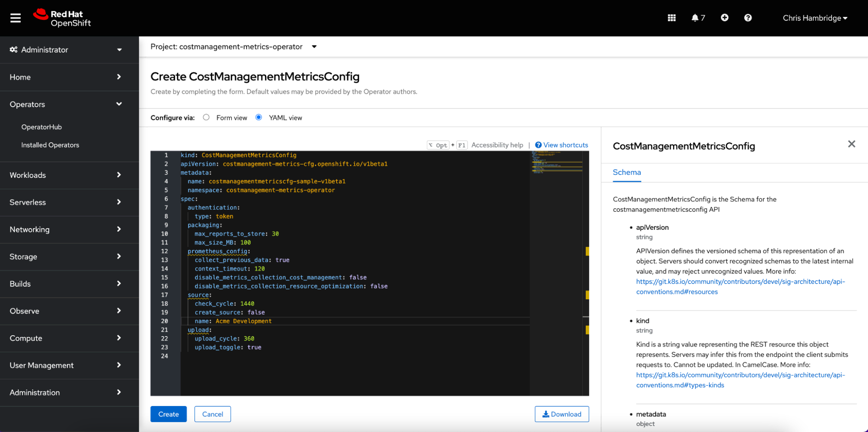The image size is (868, 432).
Task: Click the apiVersion line in editor
Action: point(284,164)
